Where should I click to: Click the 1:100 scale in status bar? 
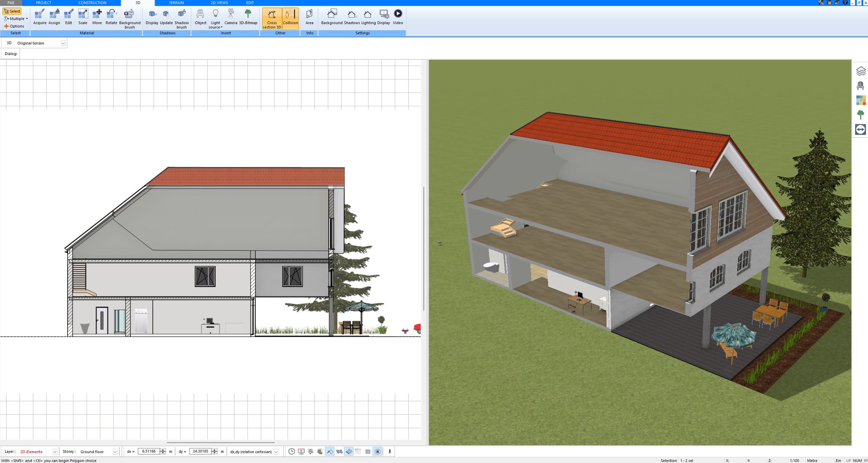point(794,461)
